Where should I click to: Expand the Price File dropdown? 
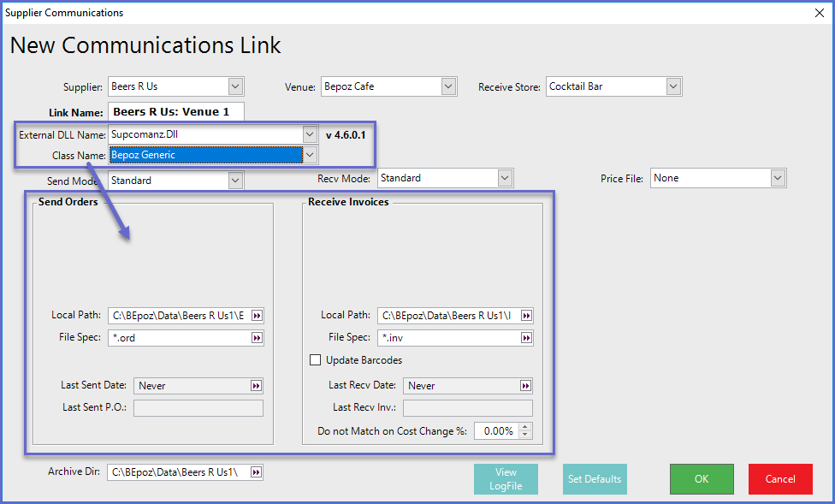click(x=778, y=178)
